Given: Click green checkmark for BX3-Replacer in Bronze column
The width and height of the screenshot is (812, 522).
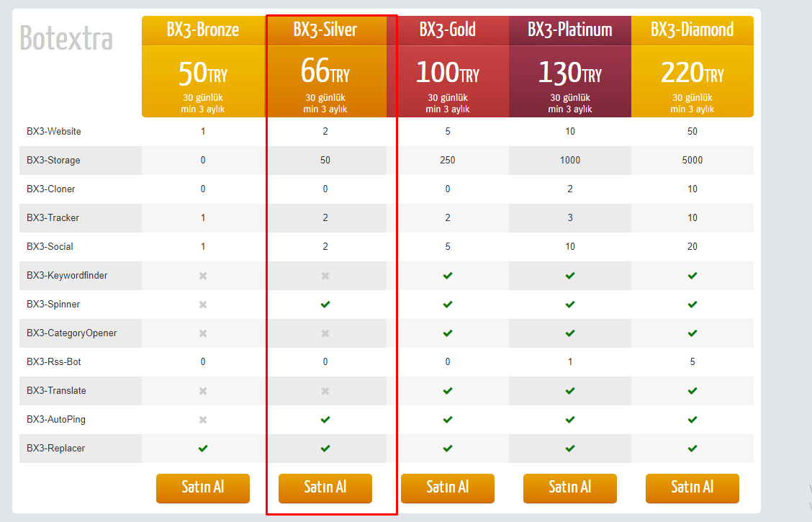Looking at the screenshot, I should coord(203,449).
